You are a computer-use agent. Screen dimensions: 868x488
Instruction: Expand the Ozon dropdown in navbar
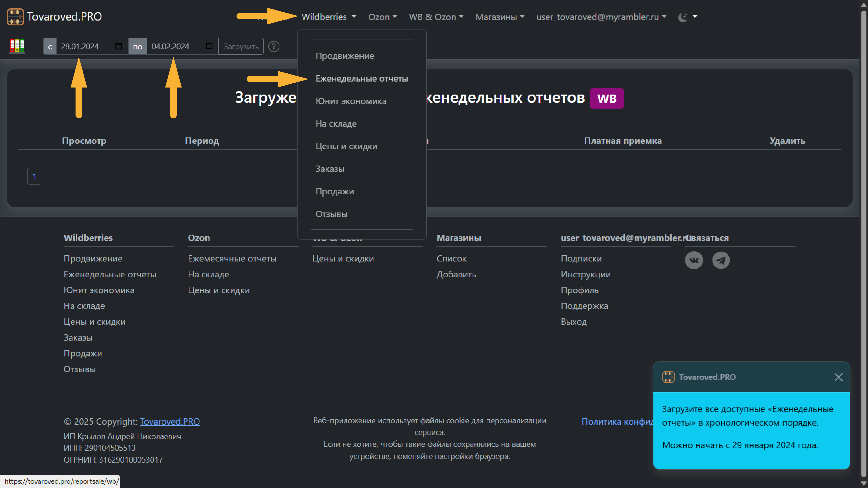click(x=382, y=17)
